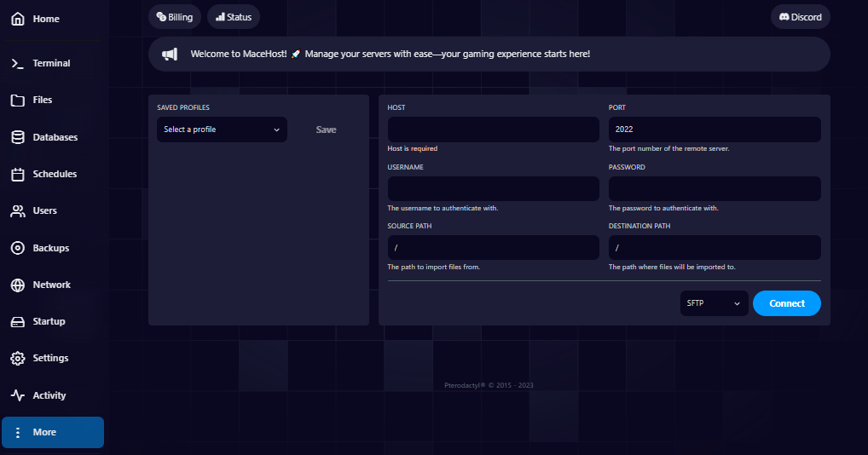Click the megaphone announcement icon
This screenshot has width=868, height=455.
point(170,55)
